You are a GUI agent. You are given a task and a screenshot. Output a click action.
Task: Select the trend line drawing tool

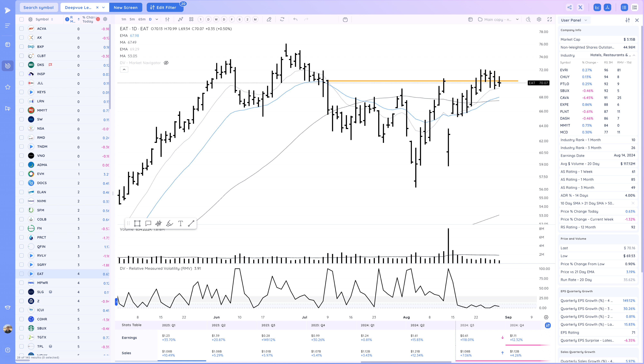[x=191, y=223]
